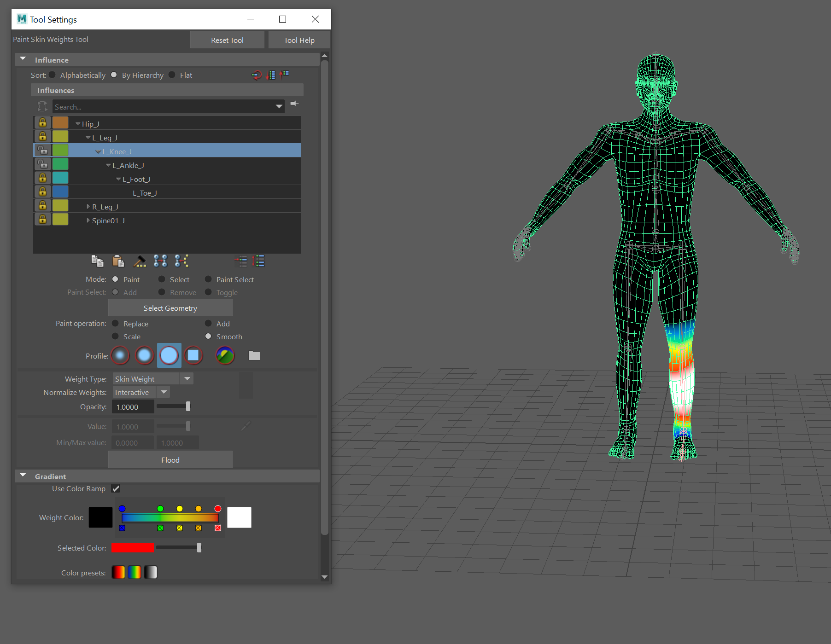The width and height of the screenshot is (831, 644).
Task: Open the Normalize Weights dropdown
Action: [164, 392]
